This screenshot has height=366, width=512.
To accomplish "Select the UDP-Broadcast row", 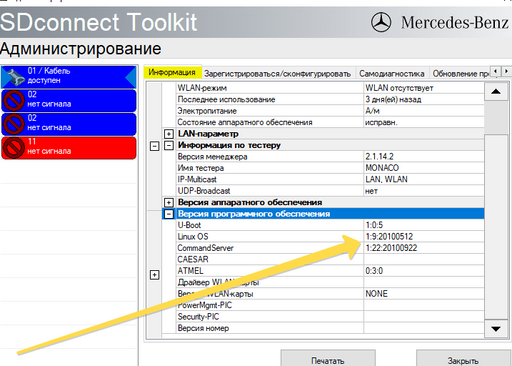I will tap(330, 191).
